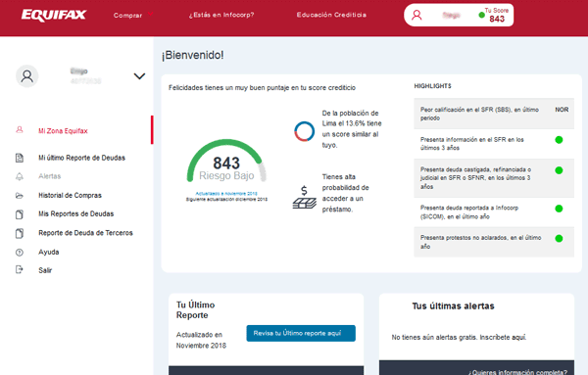588x375 pixels.
Task: Open the ¿Estás en Infocorp? menu item
Action: point(221,15)
